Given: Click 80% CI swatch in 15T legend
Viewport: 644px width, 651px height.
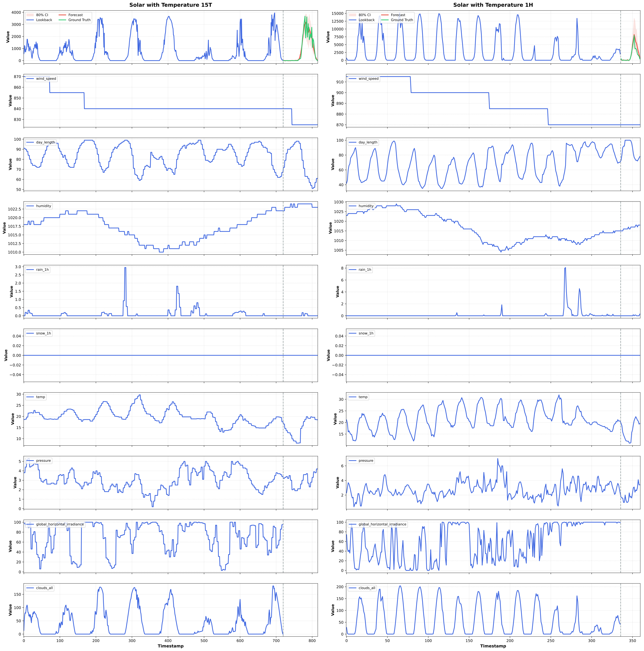Looking at the screenshot, I should coord(30,15).
